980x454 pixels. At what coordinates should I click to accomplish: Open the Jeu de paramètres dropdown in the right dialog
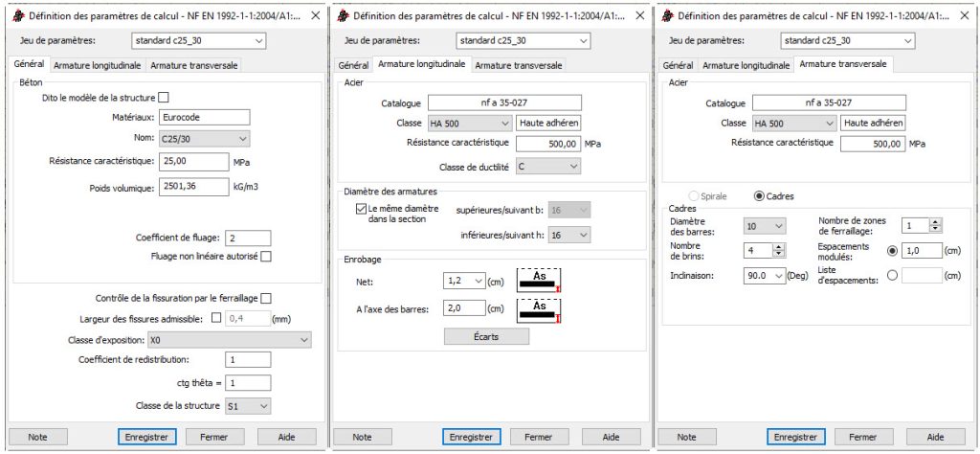[848, 40]
